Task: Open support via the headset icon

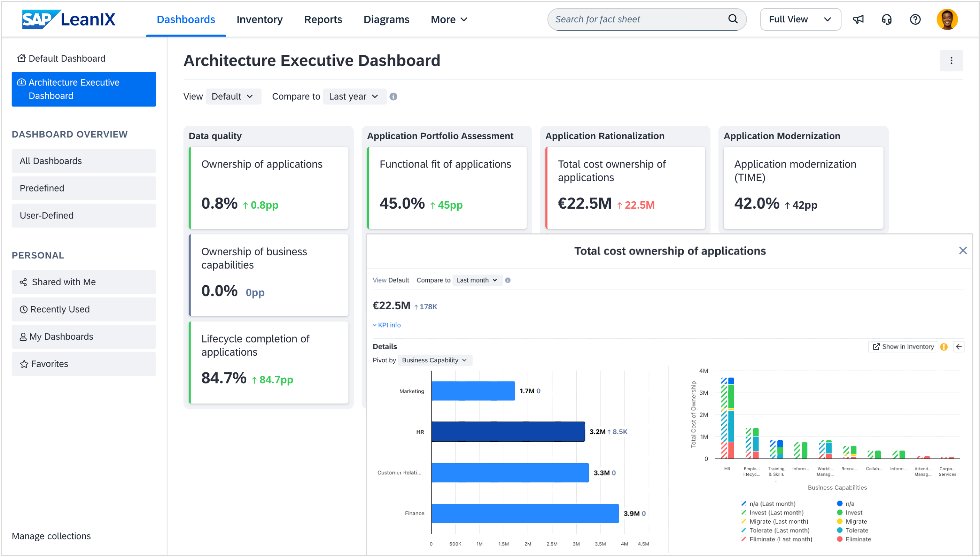Action: 886,20
